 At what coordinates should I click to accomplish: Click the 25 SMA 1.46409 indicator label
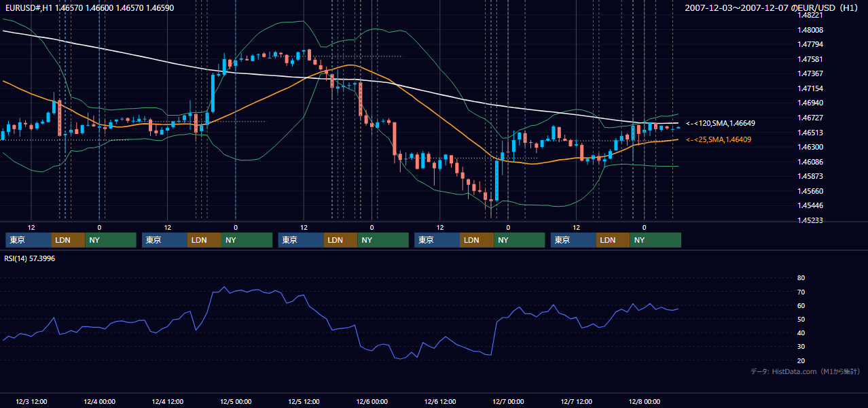click(719, 139)
